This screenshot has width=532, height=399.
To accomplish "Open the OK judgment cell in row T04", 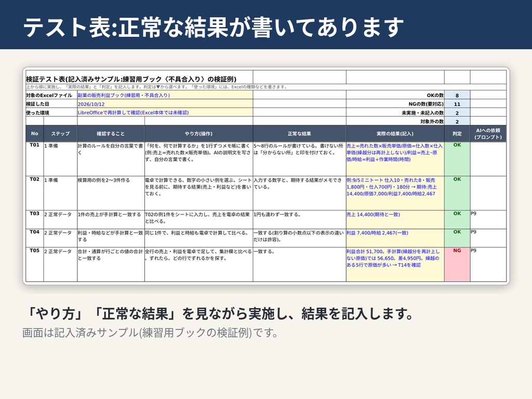I will [x=457, y=238].
